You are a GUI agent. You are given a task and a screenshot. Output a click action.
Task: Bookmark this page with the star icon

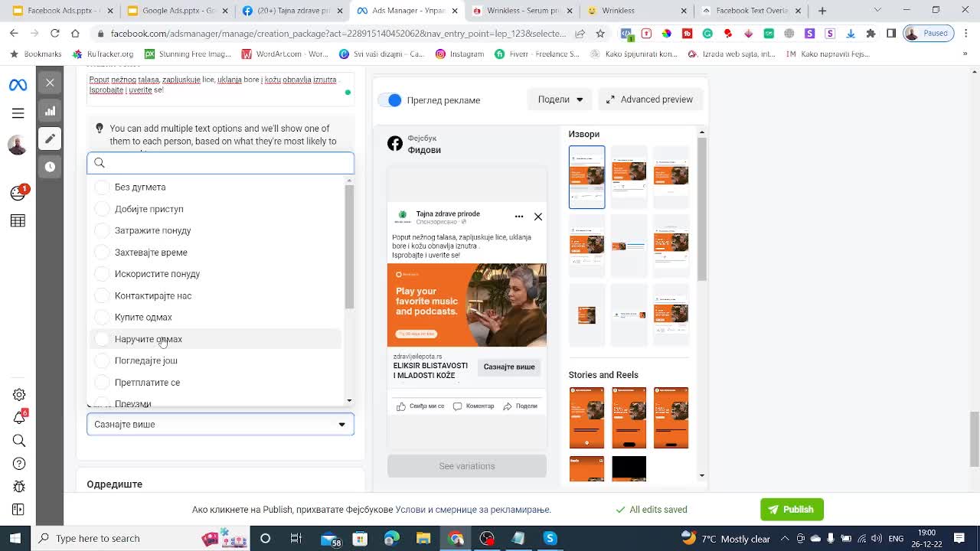click(x=600, y=34)
